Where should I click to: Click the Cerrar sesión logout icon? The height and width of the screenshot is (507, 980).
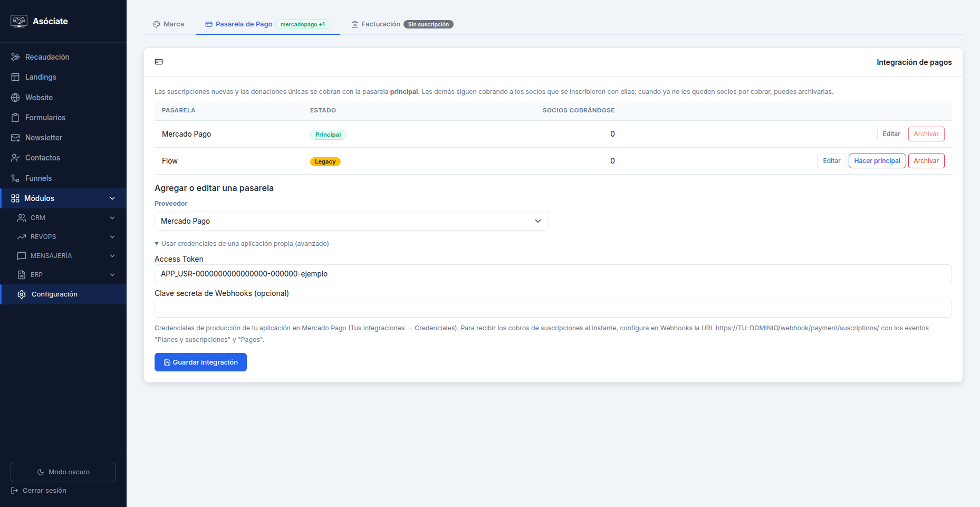(15, 491)
